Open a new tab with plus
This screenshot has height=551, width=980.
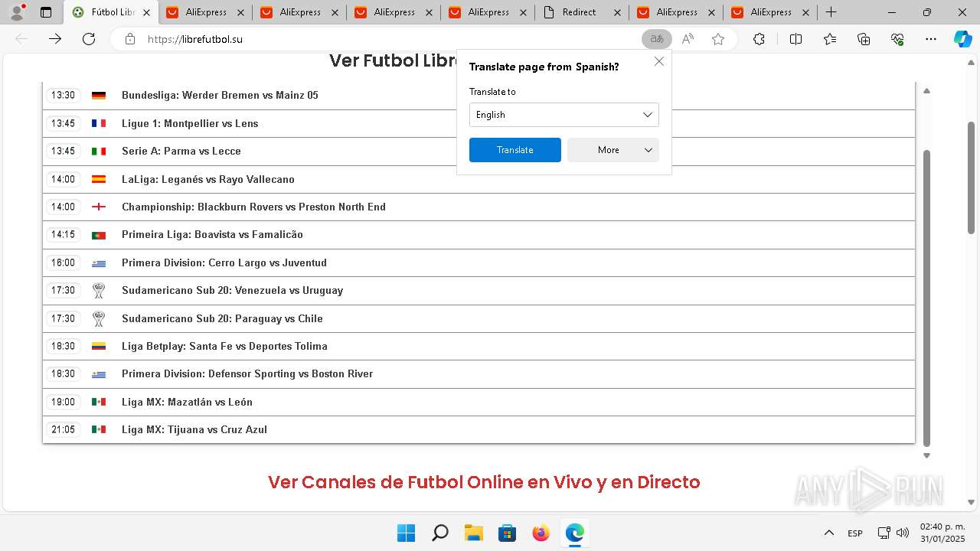pos(831,12)
